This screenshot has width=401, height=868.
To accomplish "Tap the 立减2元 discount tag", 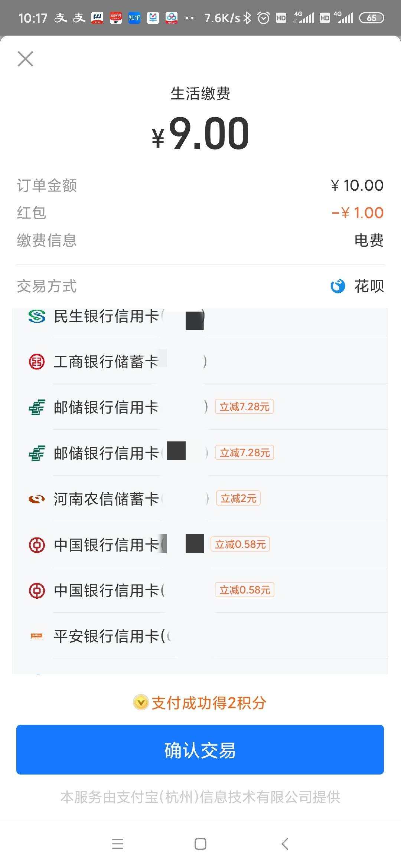I will (x=238, y=498).
